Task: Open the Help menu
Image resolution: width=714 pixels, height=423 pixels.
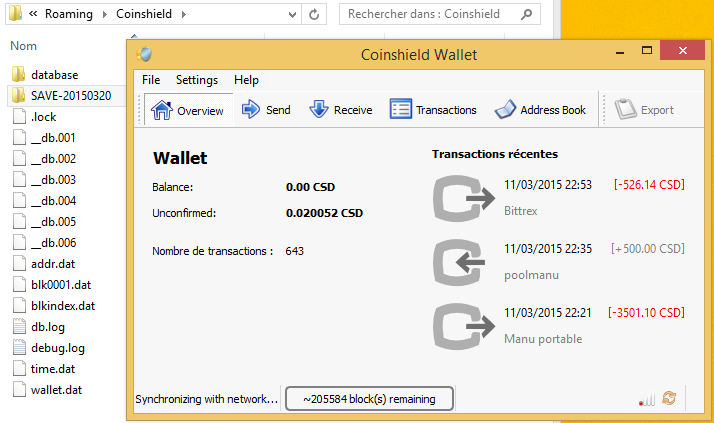Action: click(246, 80)
